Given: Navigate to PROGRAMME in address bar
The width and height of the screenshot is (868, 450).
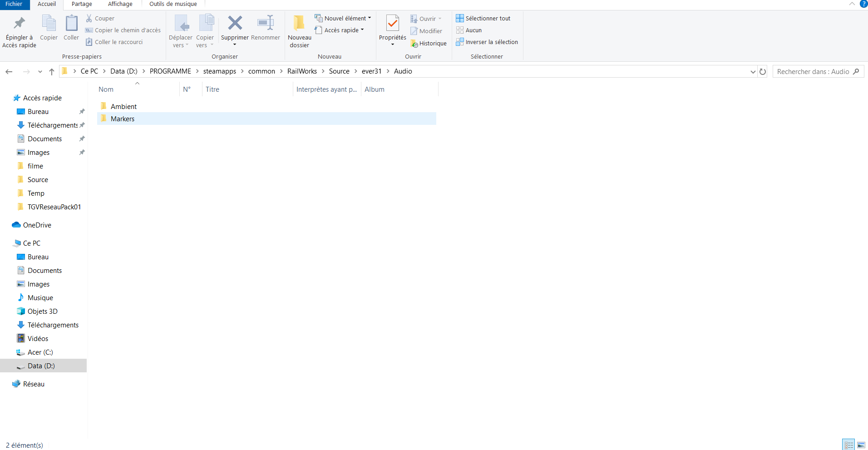Looking at the screenshot, I should tap(170, 71).
